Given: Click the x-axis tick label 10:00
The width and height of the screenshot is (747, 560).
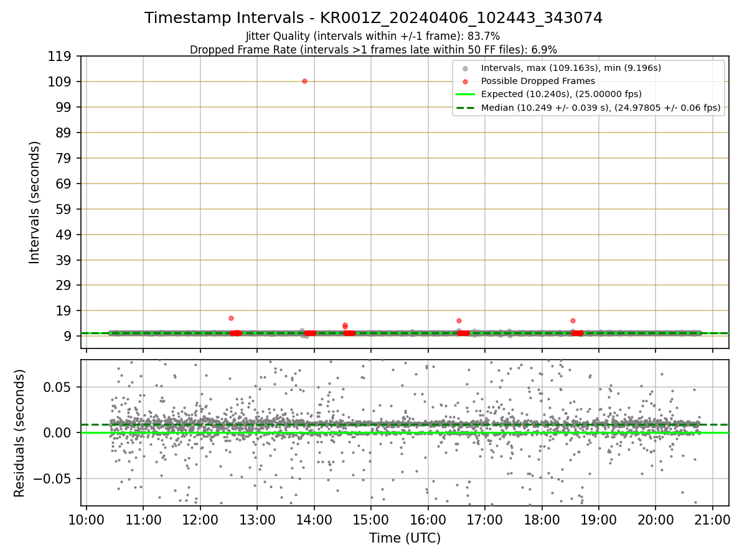Looking at the screenshot, I should (x=87, y=520).
